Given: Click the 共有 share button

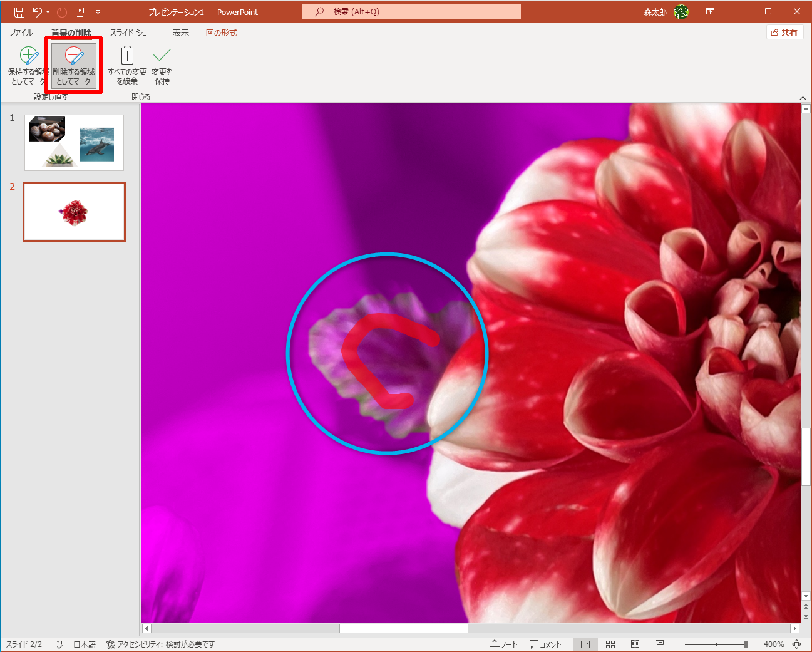Looking at the screenshot, I should tap(784, 33).
